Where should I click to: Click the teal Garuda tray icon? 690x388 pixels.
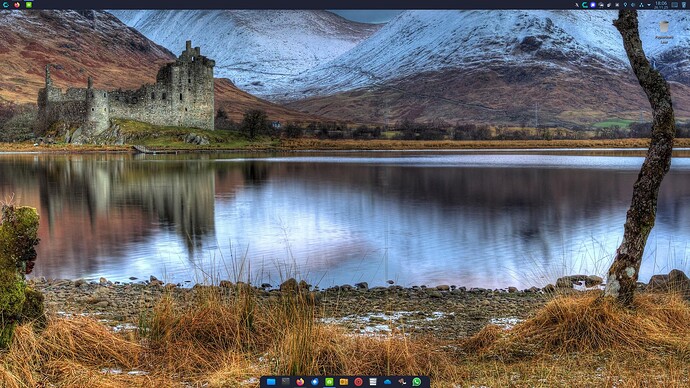[x=585, y=5]
